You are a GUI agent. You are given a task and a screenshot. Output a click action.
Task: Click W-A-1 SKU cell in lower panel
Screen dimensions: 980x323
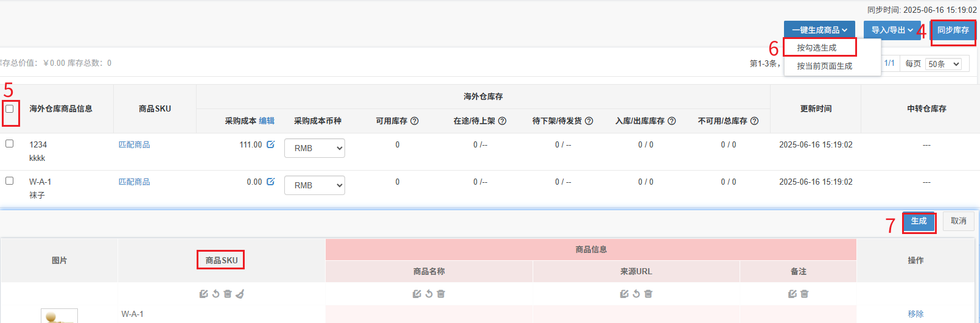[132, 314]
